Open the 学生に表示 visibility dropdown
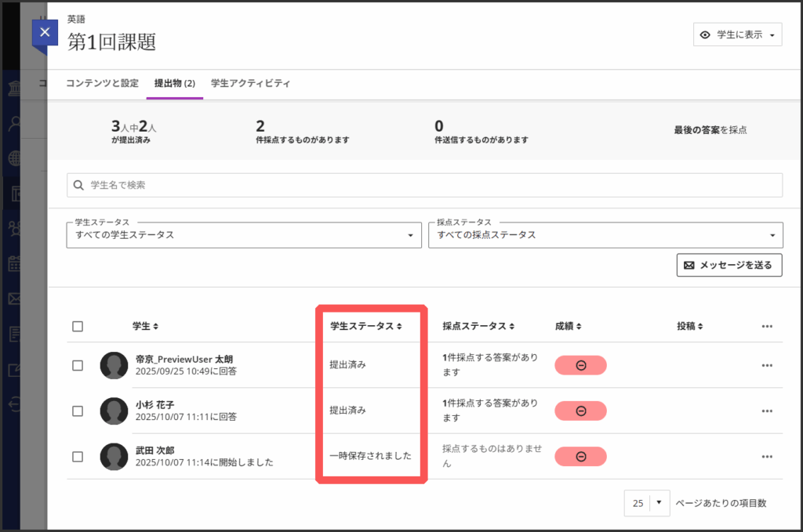The width and height of the screenshot is (803, 532). click(x=737, y=34)
